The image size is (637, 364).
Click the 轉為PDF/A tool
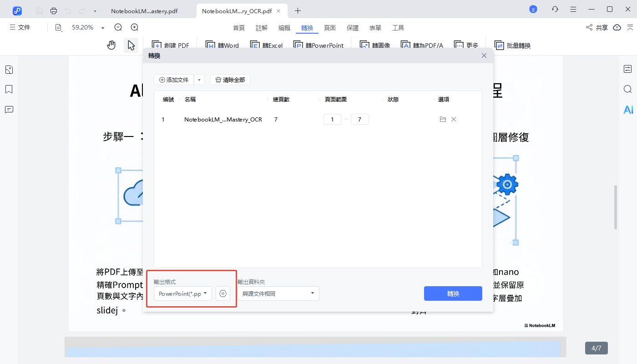422,45
